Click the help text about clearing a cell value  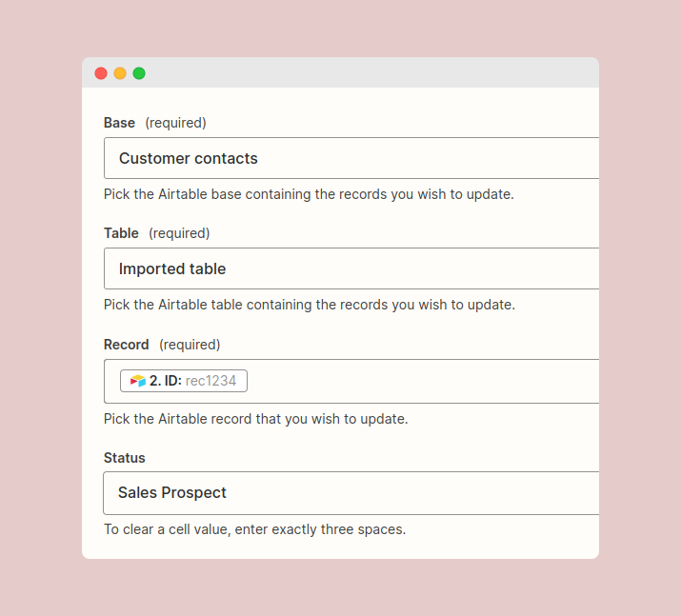255,529
